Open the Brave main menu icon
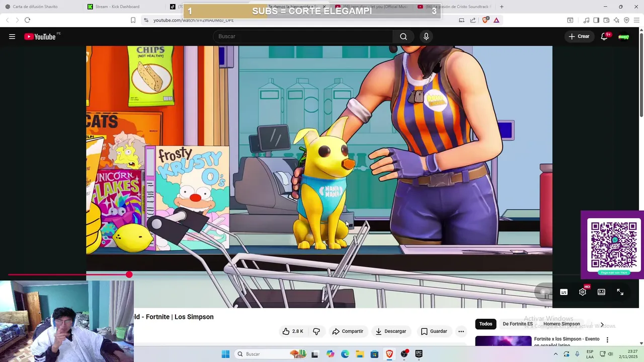This screenshot has width=644, height=362. 637,20
